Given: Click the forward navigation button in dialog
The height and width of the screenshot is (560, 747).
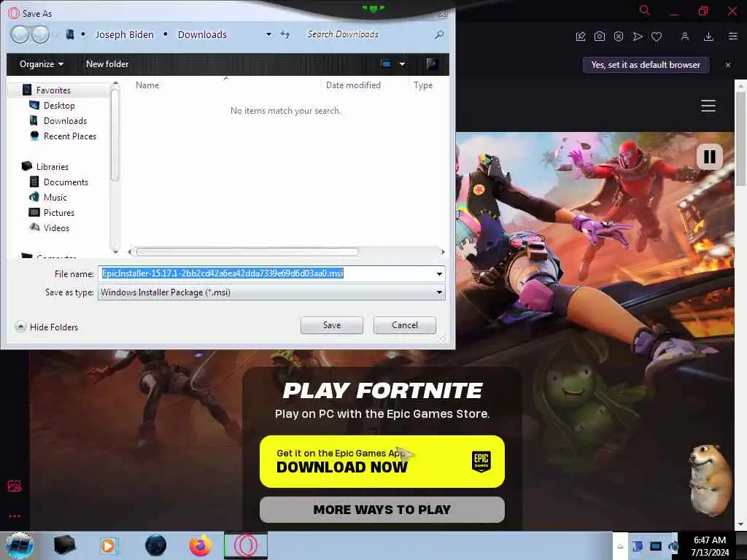Looking at the screenshot, I should (40, 34).
